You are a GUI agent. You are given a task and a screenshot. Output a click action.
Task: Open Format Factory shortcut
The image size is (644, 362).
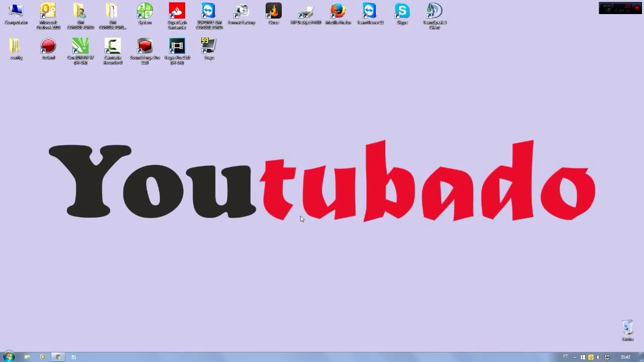point(242,14)
